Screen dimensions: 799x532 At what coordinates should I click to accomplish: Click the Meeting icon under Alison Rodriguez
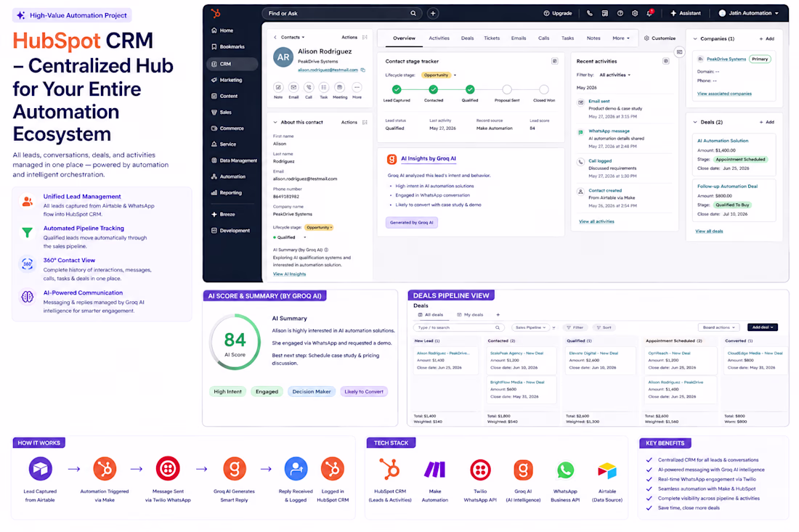pos(340,87)
